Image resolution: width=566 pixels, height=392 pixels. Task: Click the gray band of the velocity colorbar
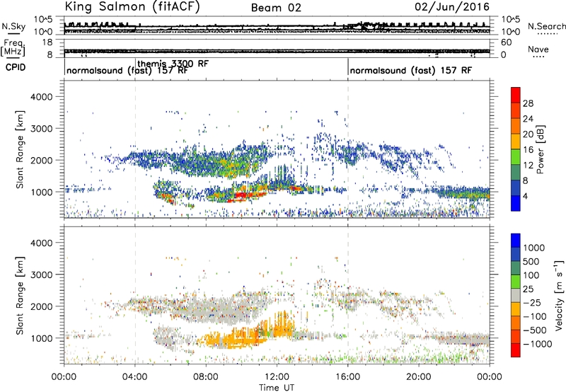(516, 296)
